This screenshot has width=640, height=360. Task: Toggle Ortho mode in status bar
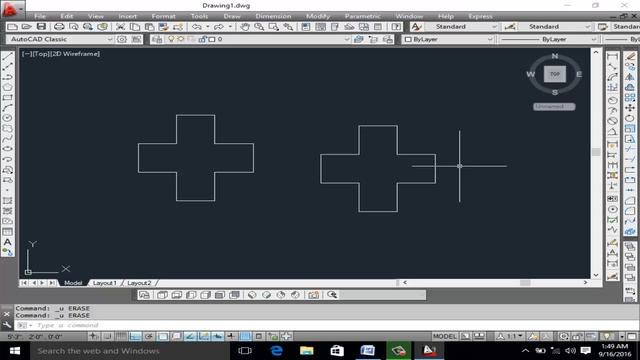tap(135, 336)
